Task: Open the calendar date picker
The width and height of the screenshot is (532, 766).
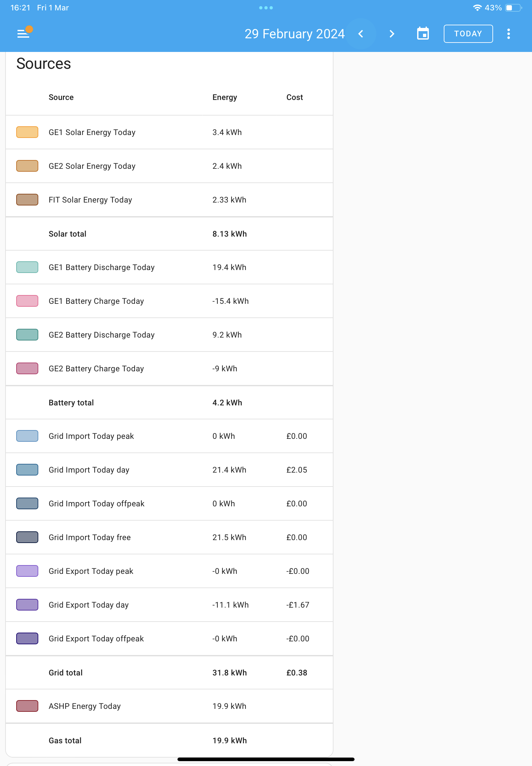Action: [x=423, y=34]
